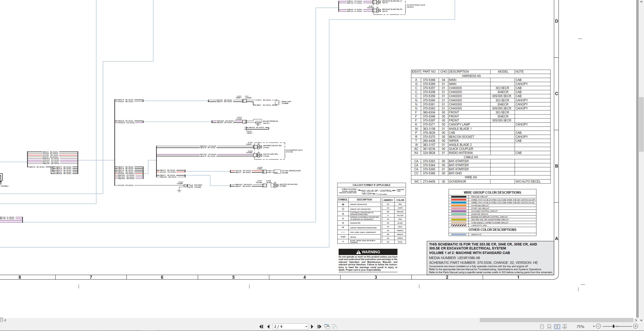Click the '(48) ATCH 2ND AUX SOL' label

[x=288, y=184]
